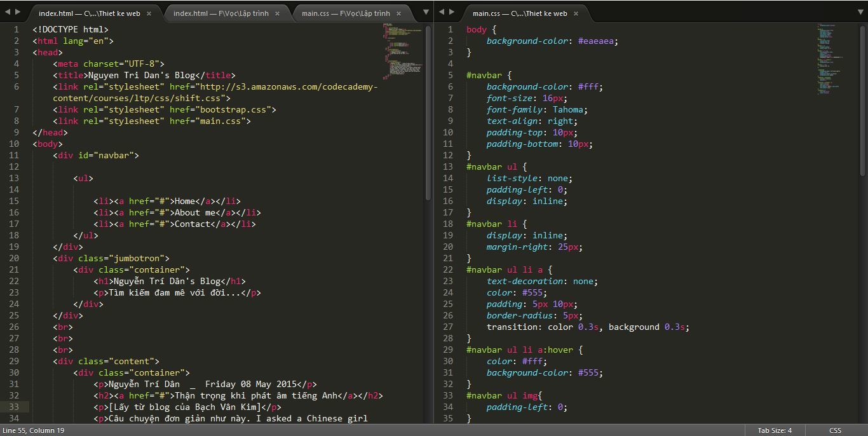This screenshot has height=436, width=868.
Task: Click the left pane's previous-tab arrow
Action: 6,11
